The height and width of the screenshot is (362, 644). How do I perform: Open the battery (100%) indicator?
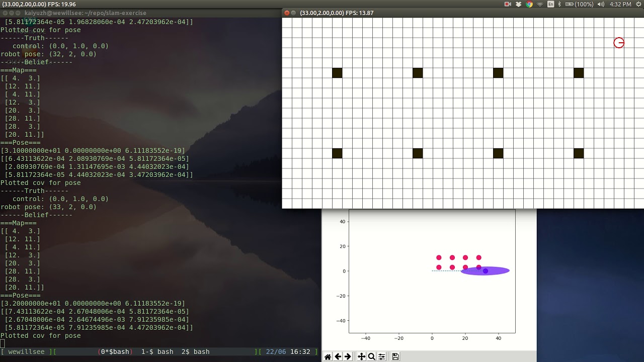point(579,4)
